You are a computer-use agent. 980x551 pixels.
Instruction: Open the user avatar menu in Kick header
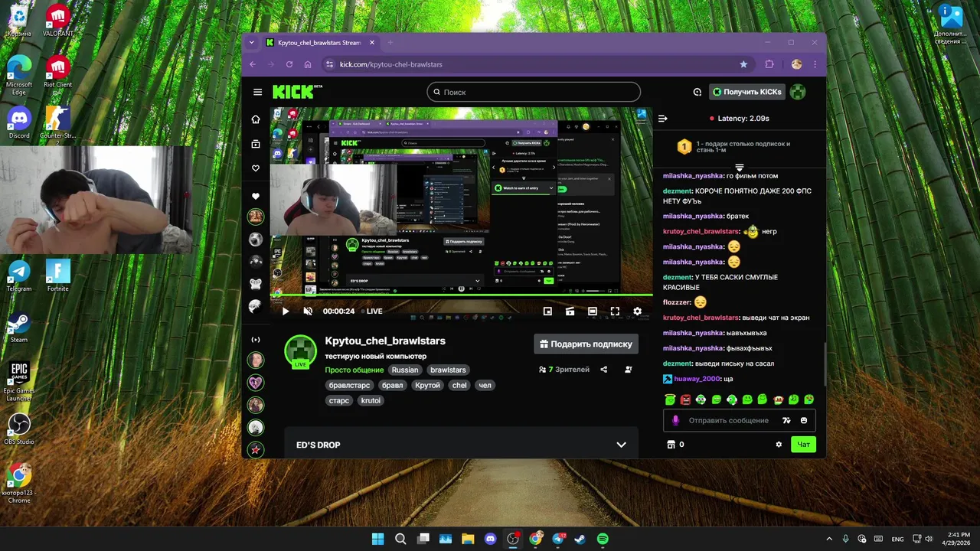click(798, 92)
